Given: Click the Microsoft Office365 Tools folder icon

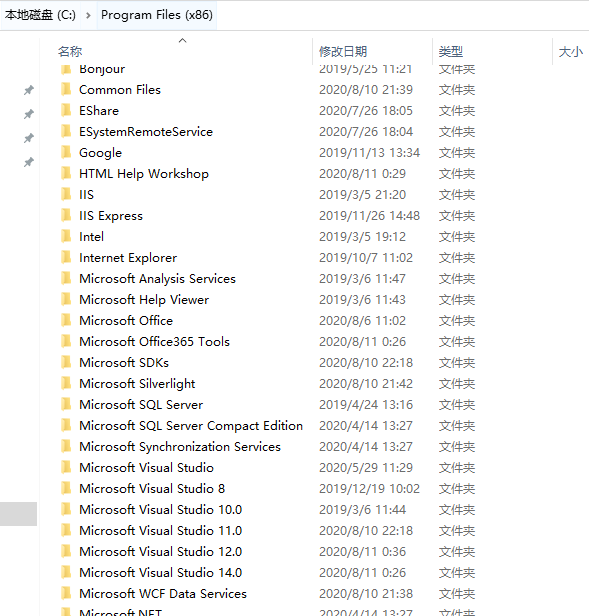Looking at the screenshot, I should click(66, 341).
